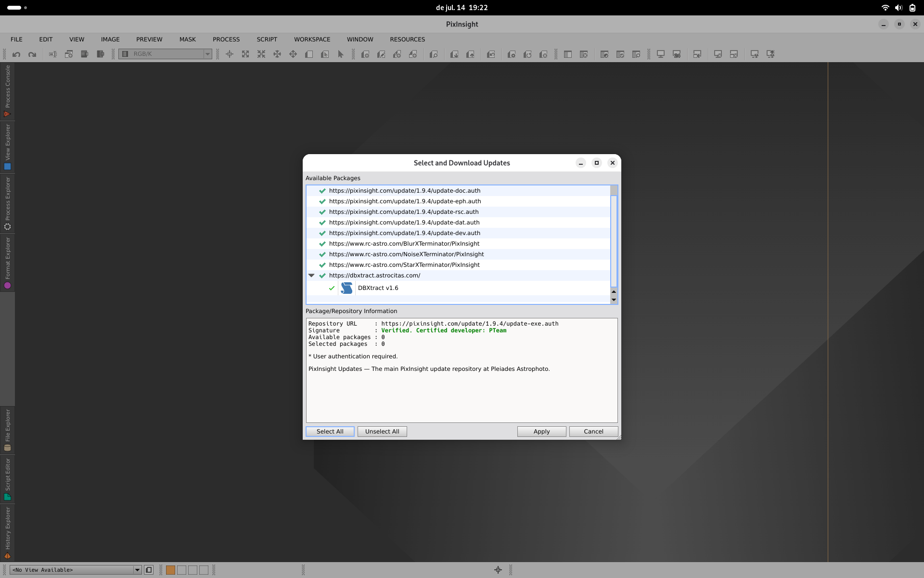Open the PROCESS menu
The width and height of the screenshot is (924, 578).
pyautogui.click(x=226, y=39)
